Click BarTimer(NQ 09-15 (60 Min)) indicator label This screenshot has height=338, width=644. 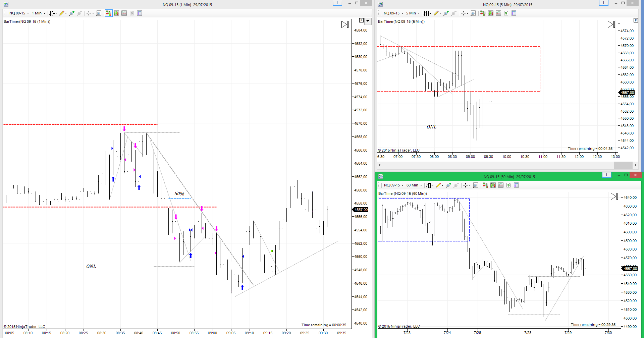pos(402,193)
